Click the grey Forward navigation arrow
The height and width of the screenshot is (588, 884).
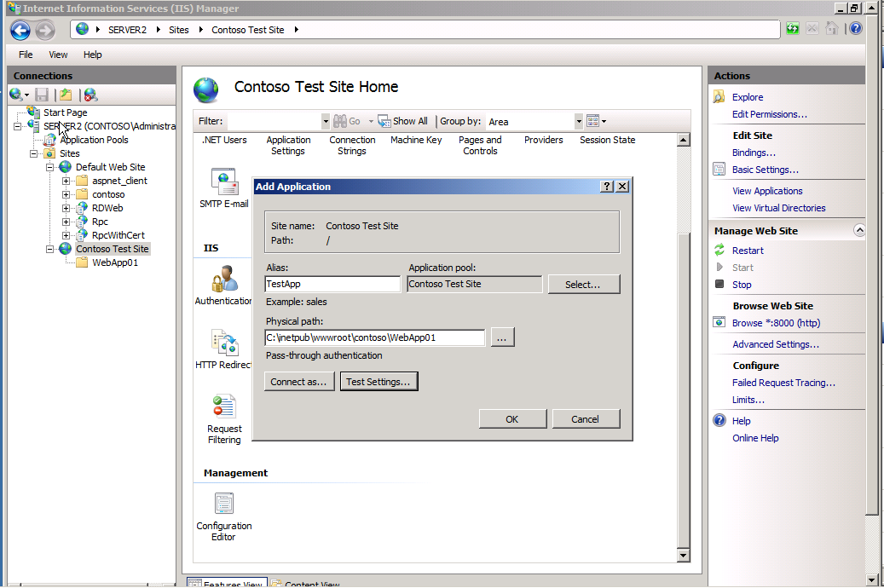(45, 31)
